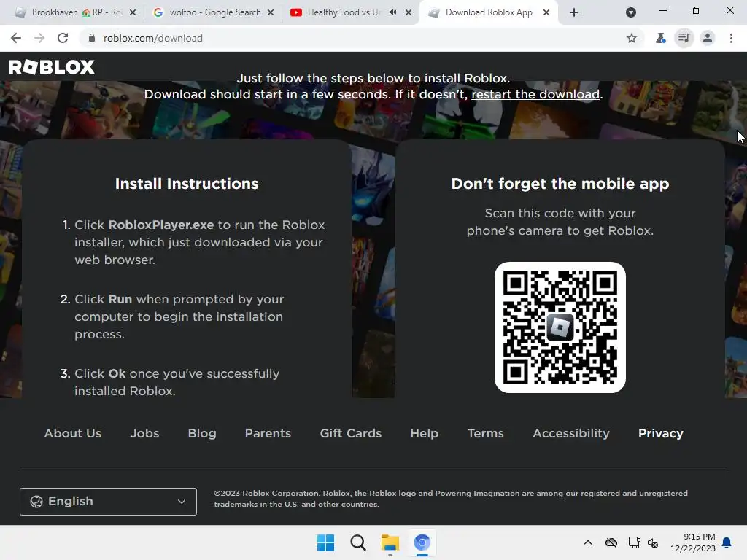Click the Roblox logo in header
This screenshot has height=560, width=747.
[52, 67]
